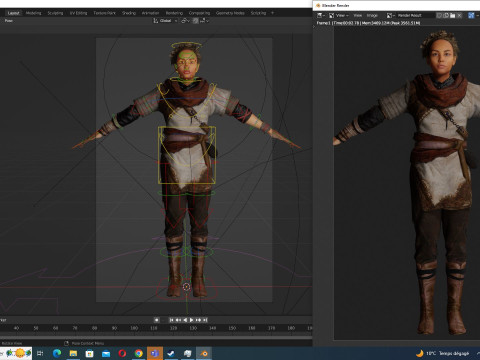Image resolution: width=480 pixels, height=360 pixels.
Task: Click the timeline horizontal scrollbar
Action: [156, 337]
